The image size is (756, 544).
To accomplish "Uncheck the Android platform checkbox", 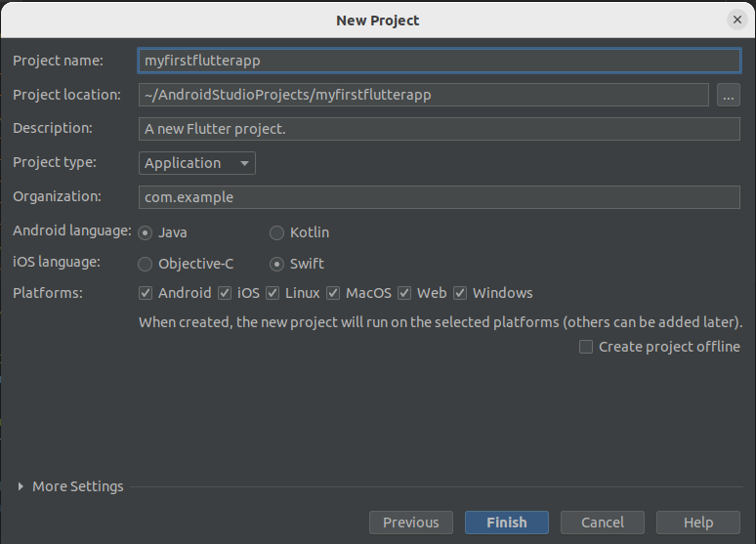I will [x=146, y=293].
